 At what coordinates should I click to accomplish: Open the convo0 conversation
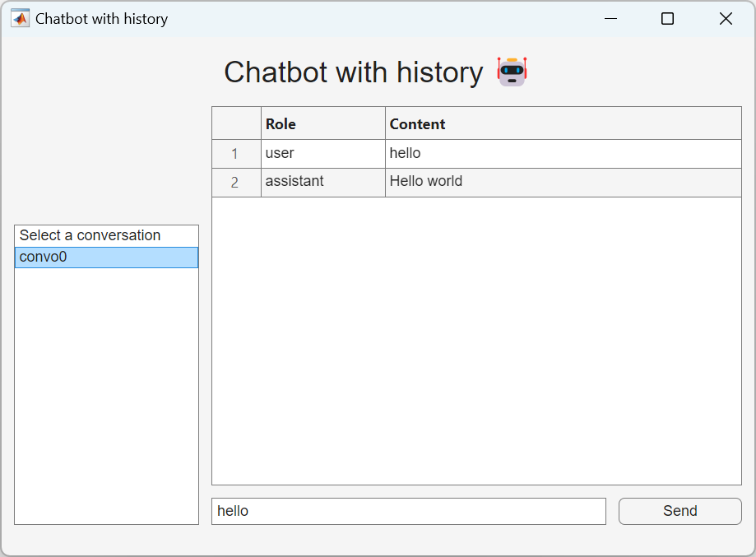tap(106, 258)
